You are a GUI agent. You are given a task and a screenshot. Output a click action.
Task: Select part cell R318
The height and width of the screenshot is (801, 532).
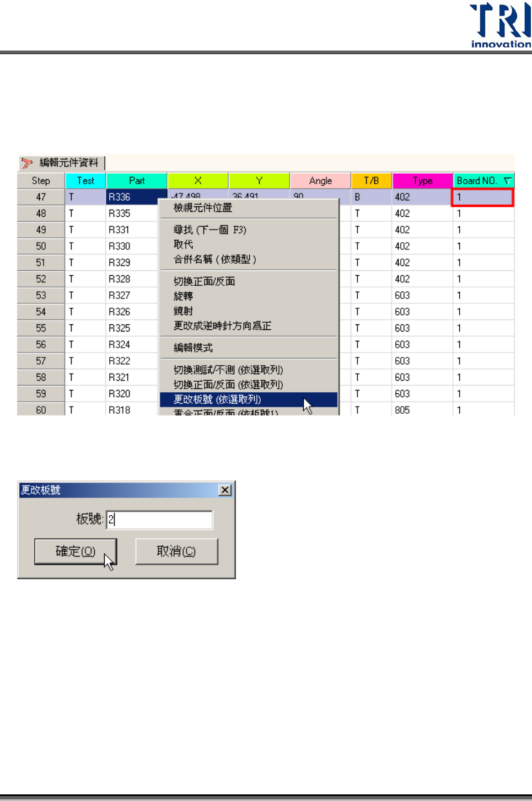[132, 409]
